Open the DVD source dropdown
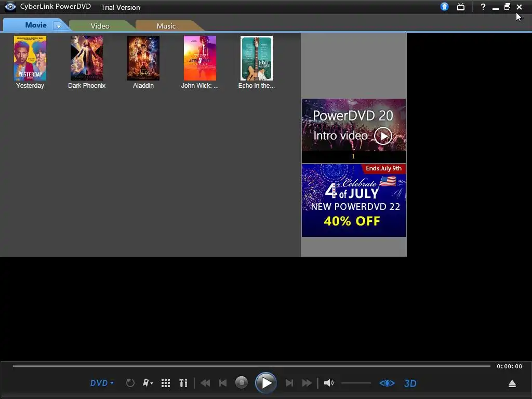This screenshot has height=399, width=532. pos(102,383)
